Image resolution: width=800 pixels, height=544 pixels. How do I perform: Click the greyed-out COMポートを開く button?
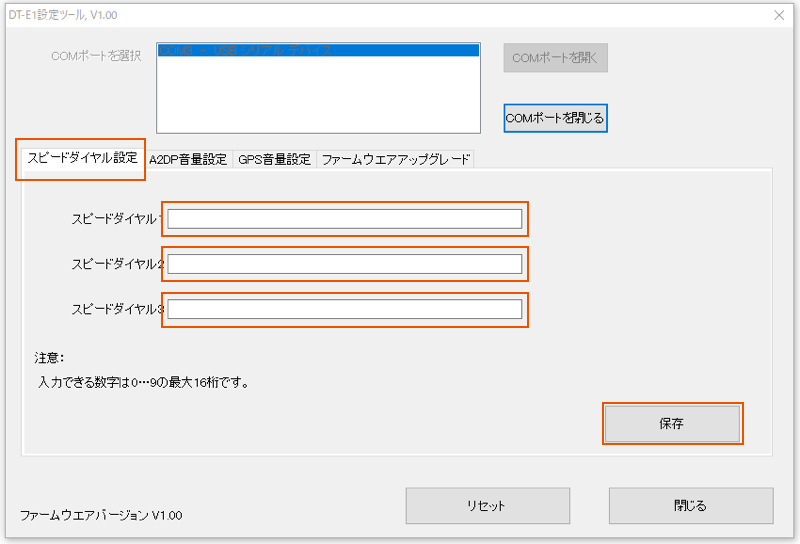point(555,58)
